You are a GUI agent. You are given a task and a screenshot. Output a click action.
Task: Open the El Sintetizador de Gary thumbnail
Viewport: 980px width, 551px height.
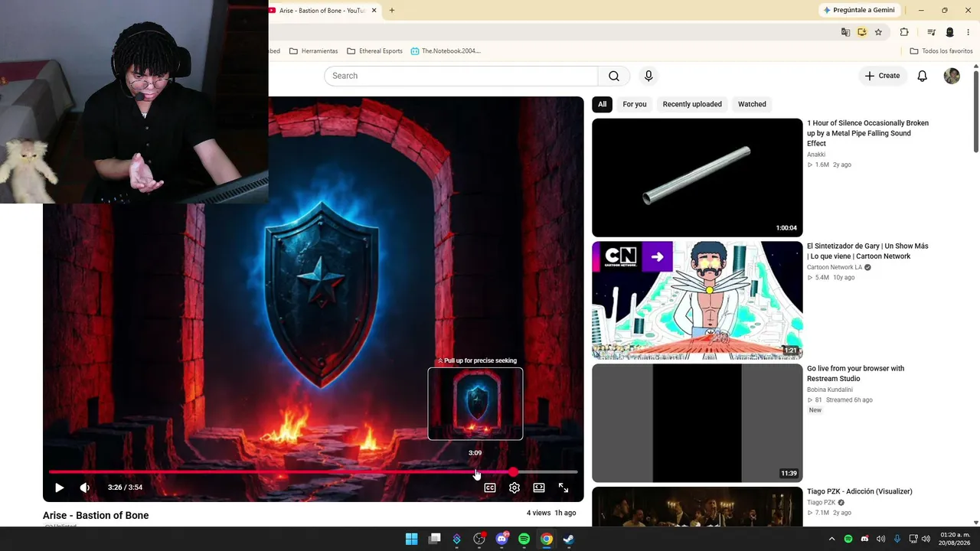point(697,301)
